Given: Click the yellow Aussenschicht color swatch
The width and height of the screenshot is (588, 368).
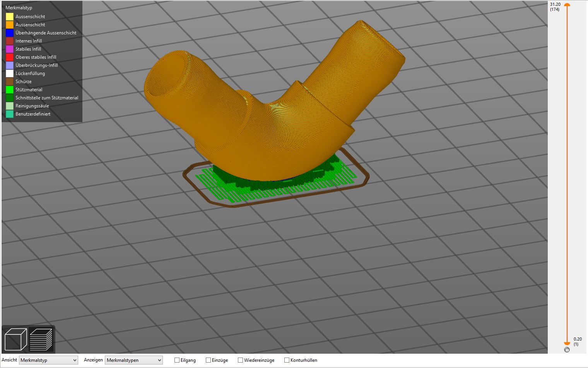Looking at the screenshot, I should [10, 17].
